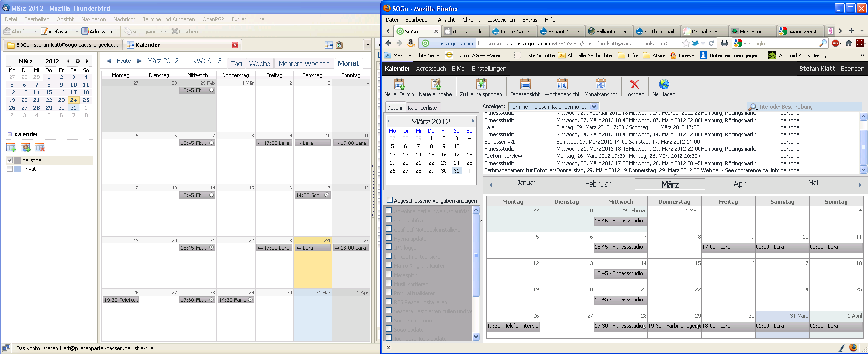The width and height of the screenshot is (868, 354).
Task: Click the Heute link in Thunderbird calendar
Action: click(x=123, y=61)
